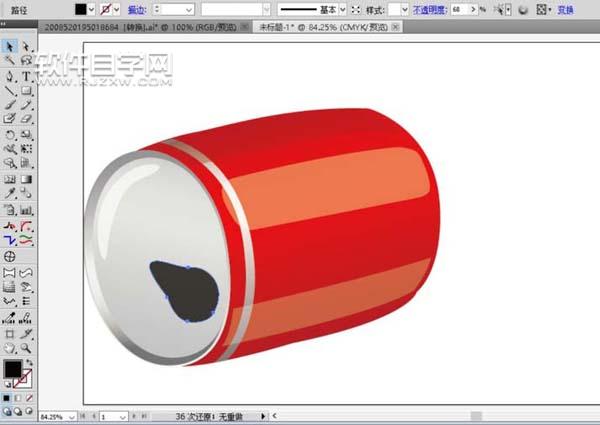600x425 pixels.
Task: Click the black fill color swatch
Action: 83,8
